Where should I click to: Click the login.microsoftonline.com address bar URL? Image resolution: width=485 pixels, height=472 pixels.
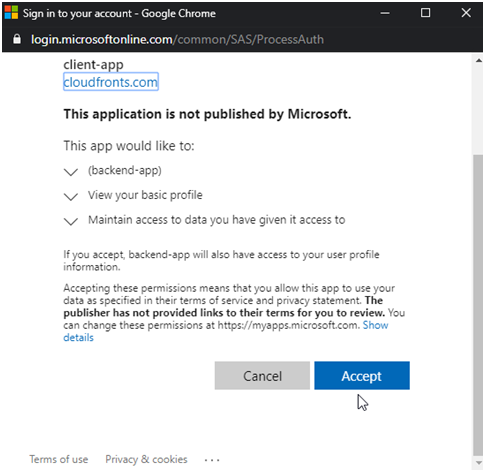[x=177, y=39]
